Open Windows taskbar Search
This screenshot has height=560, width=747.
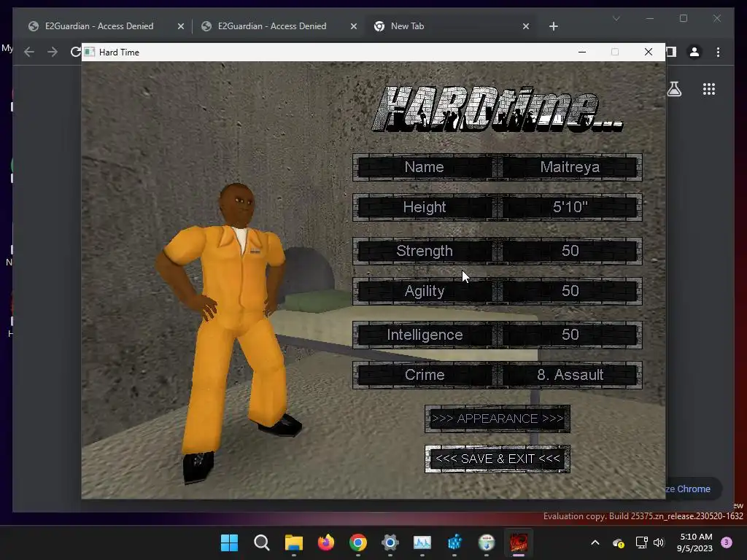click(262, 542)
